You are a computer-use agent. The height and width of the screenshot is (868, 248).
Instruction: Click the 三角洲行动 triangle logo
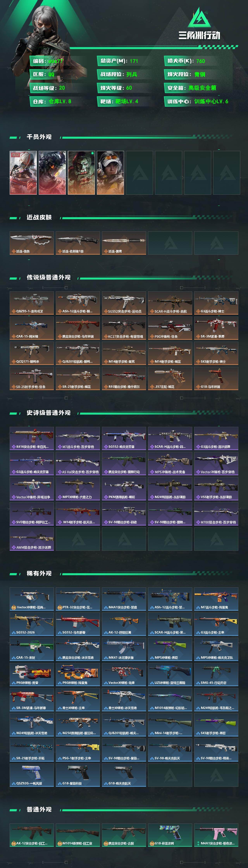tap(199, 18)
